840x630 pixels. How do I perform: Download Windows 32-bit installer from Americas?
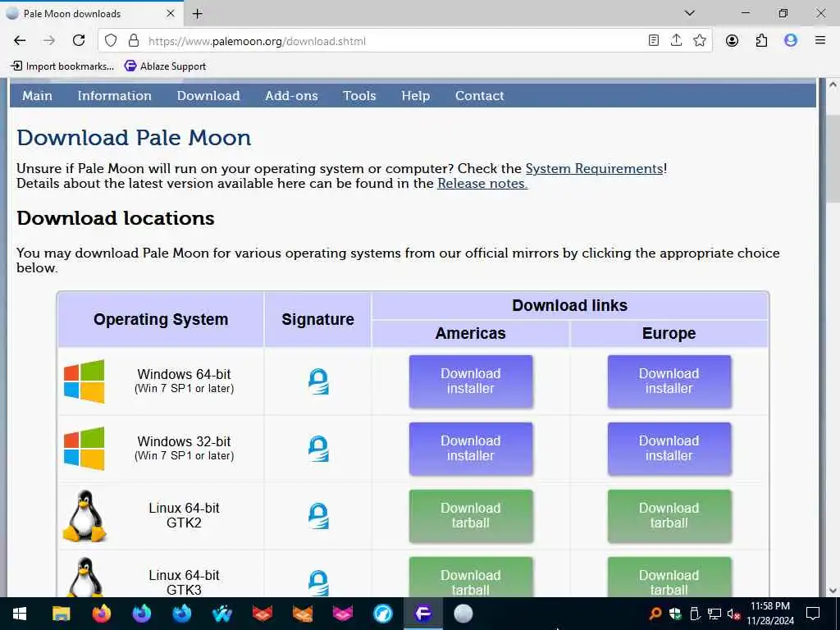point(471,449)
